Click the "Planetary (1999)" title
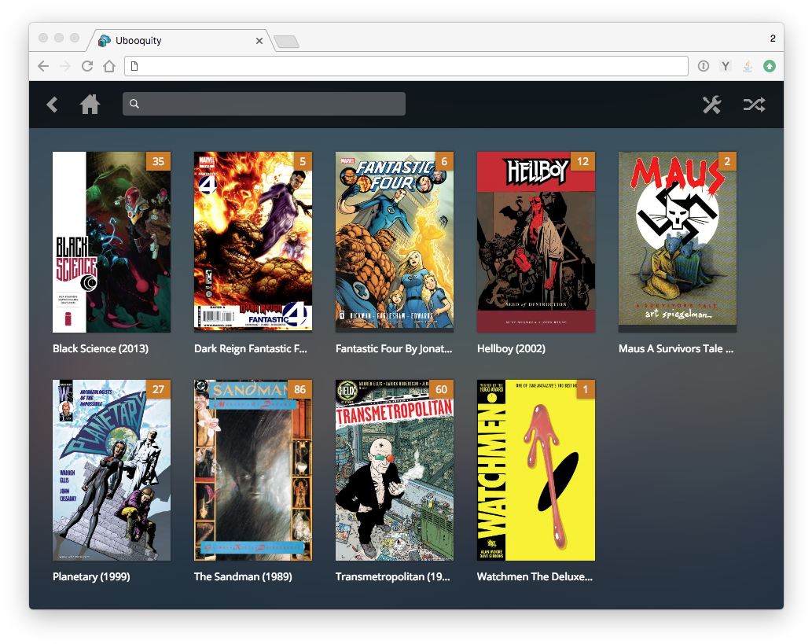 point(91,576)
